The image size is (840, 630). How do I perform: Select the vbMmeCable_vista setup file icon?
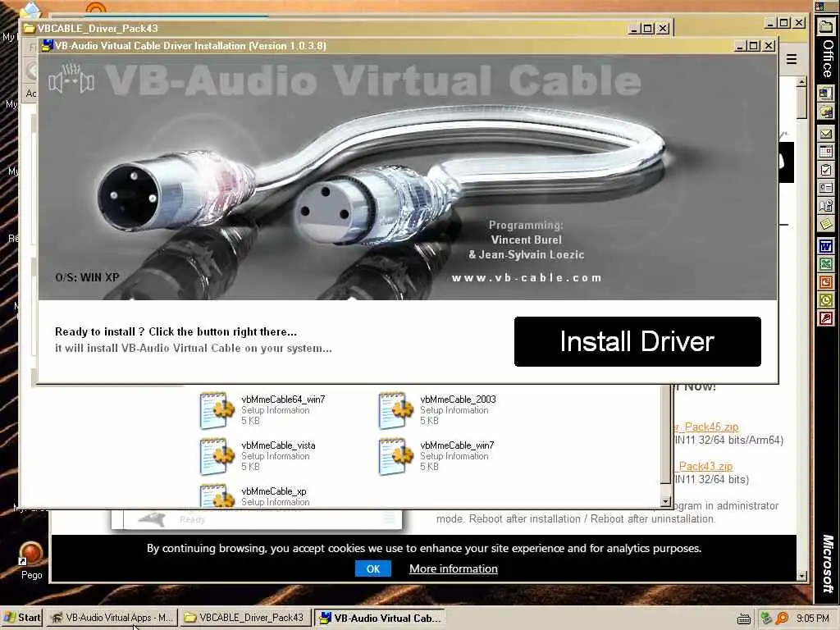click(217, 456)
